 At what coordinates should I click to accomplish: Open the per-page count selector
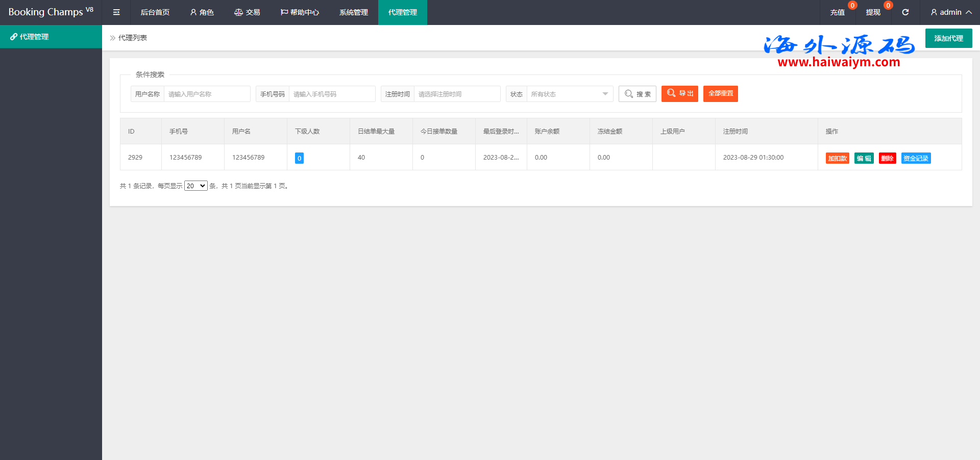point(195,186)
